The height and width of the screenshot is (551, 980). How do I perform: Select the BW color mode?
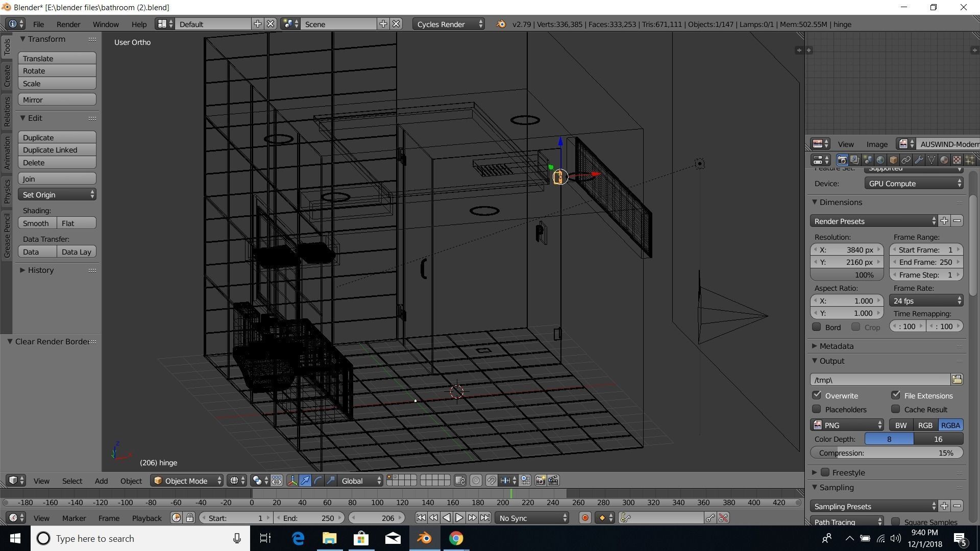[901, 425]
